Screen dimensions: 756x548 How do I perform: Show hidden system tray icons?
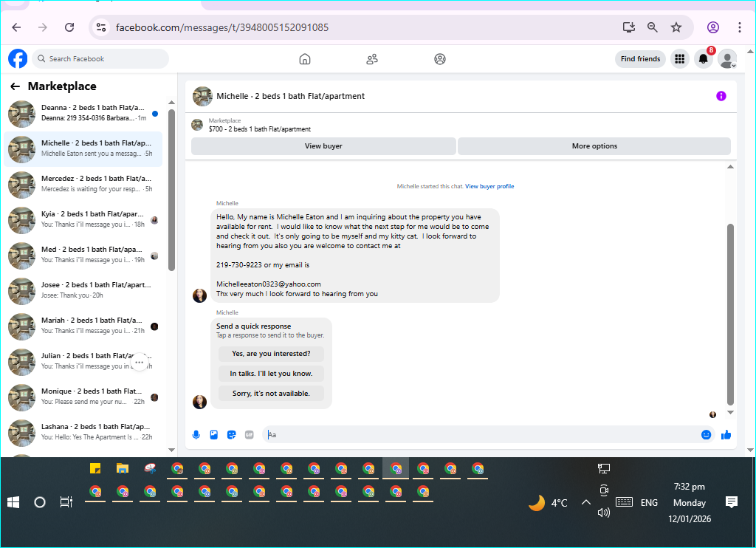tap(585, 503)
